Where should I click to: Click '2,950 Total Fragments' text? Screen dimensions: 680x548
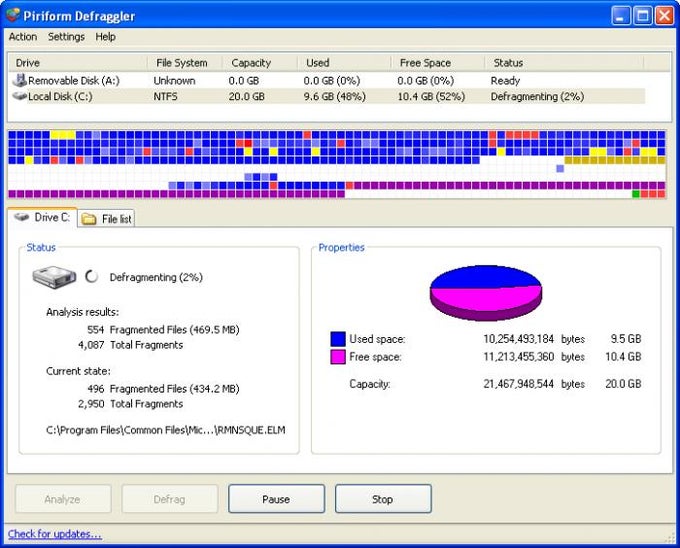130,404
